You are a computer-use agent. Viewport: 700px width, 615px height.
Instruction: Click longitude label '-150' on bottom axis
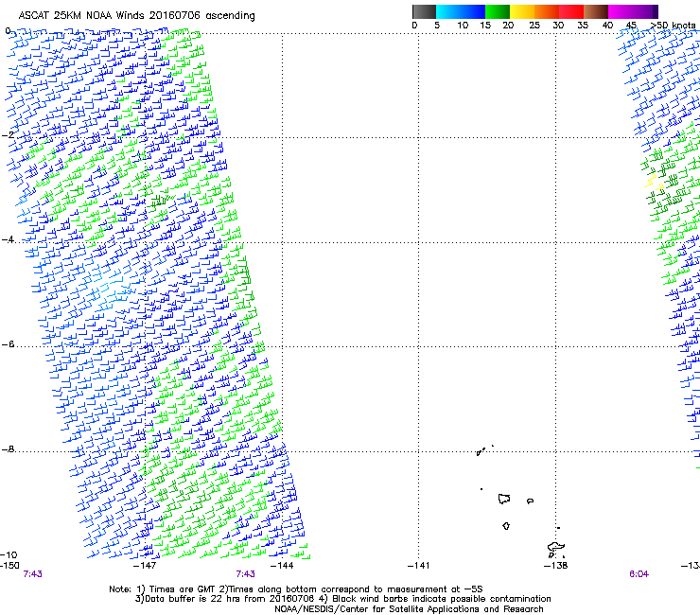pyautogui.click(x=9, y=566)
